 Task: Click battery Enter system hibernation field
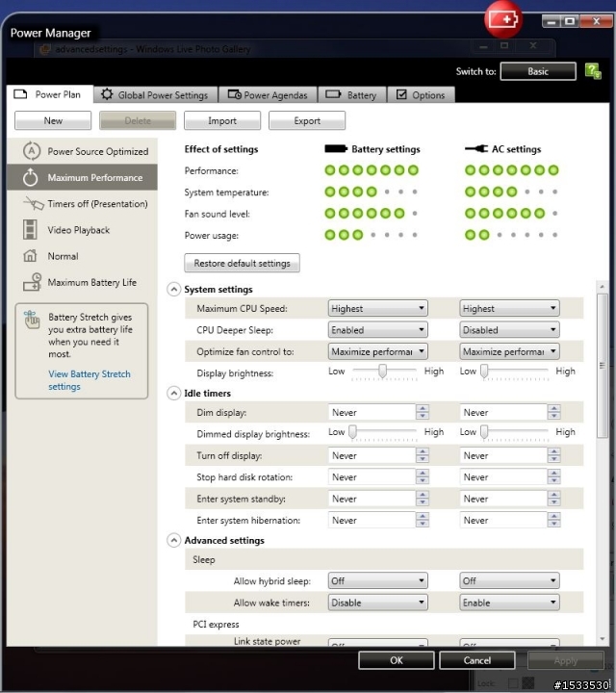pos(372,520)
